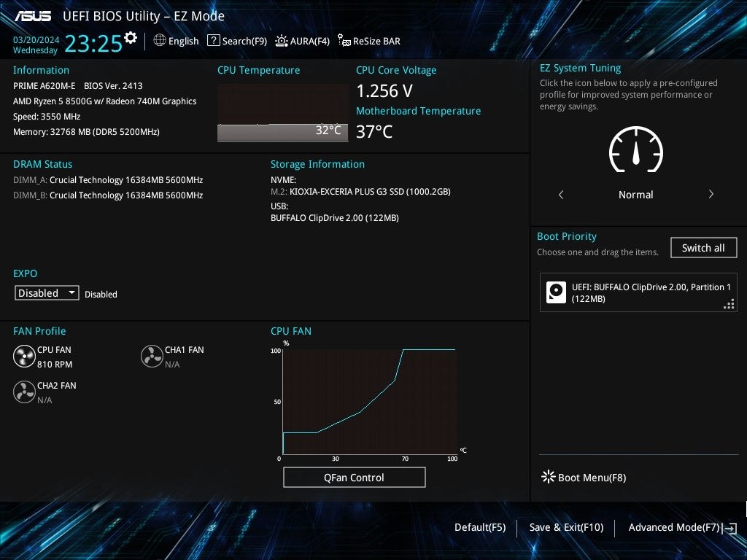
Task: Click the ASUS logo
Action: point(33,16)
